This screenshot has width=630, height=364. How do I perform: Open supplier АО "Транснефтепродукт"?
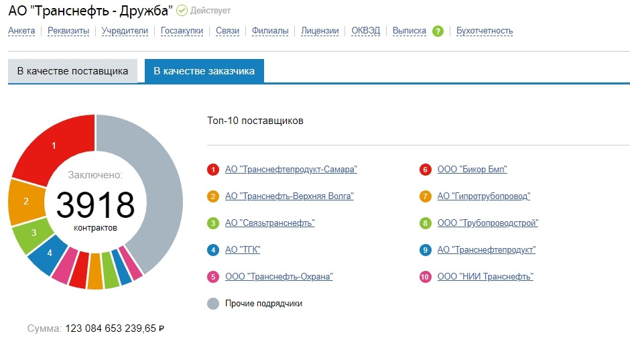[x=487, y=250]
